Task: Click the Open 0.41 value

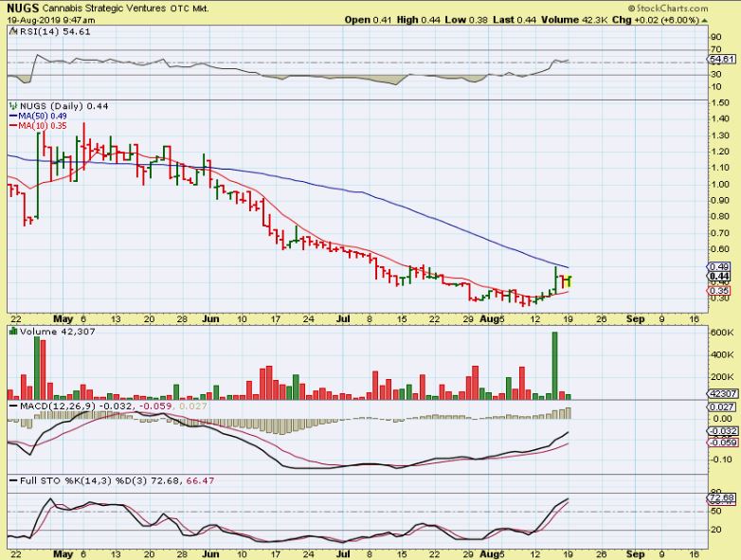Action: 369,20
